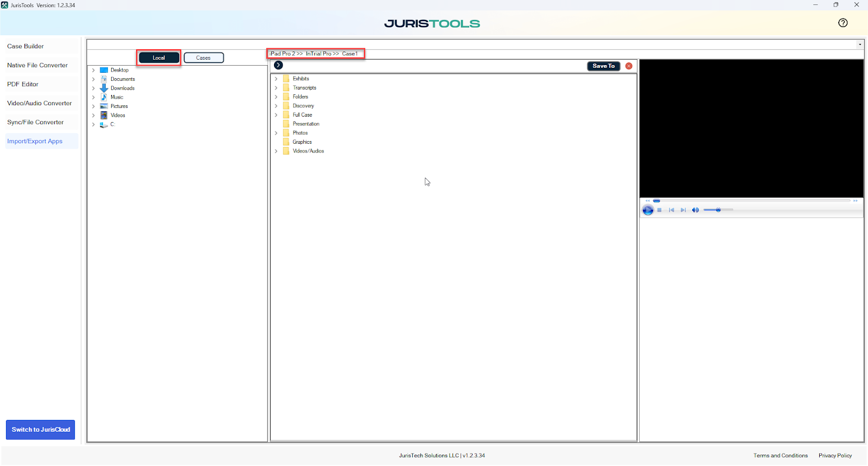Expand the Pictures tree node

[x=93, y=106]
